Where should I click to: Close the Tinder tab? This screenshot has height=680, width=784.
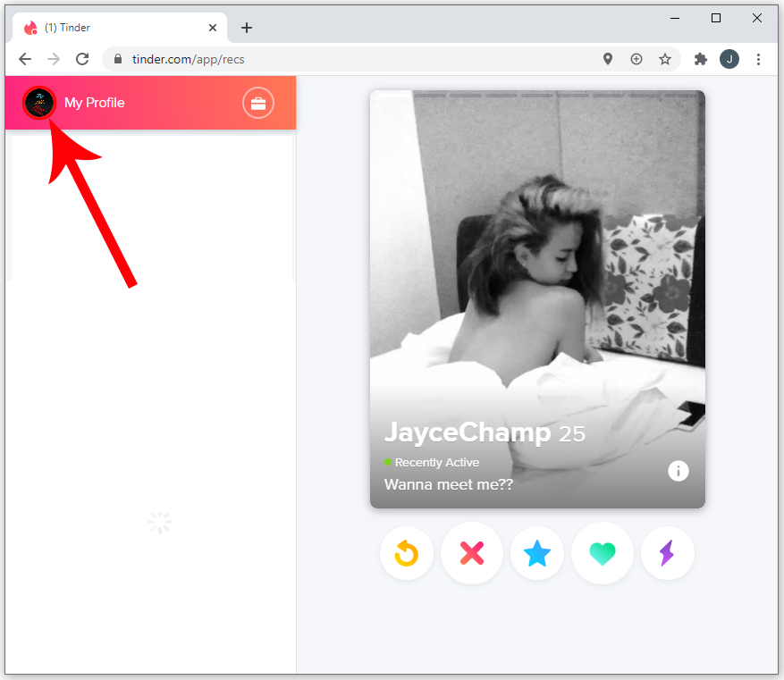point(213,28)
